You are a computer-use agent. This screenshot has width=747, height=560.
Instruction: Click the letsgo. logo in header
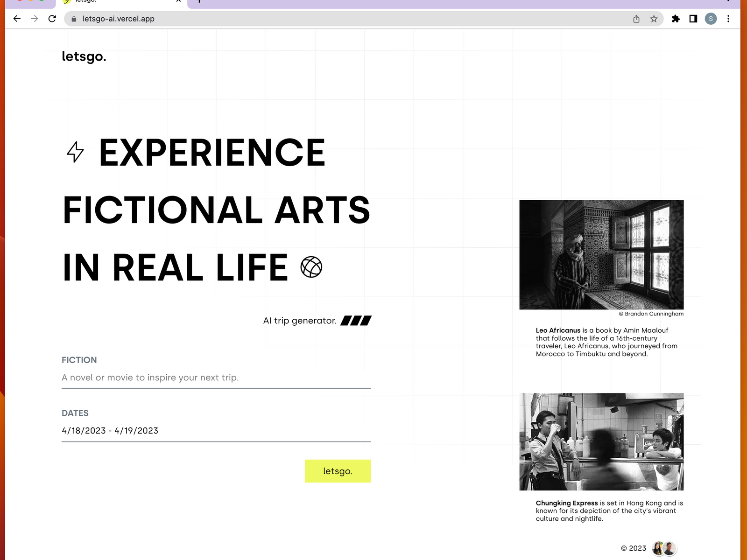[84, 56]
